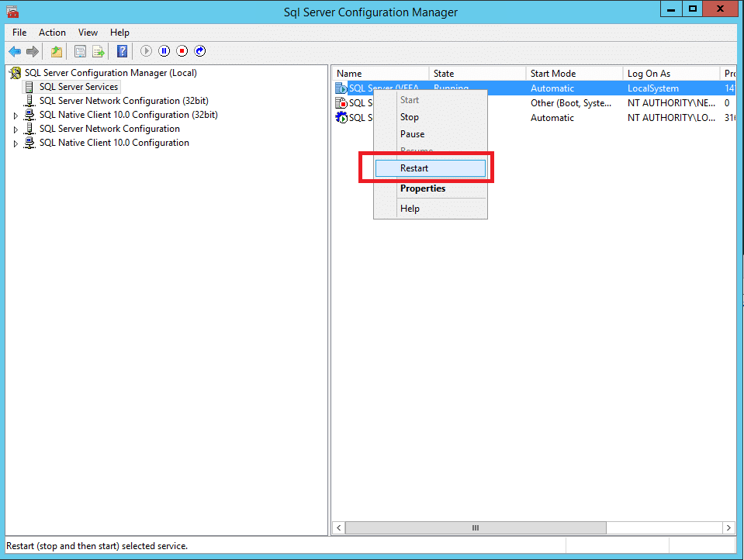Click the root SQL Server Configuration Manager icon
The height and width of the screenshot is (560, 744).
16,73
